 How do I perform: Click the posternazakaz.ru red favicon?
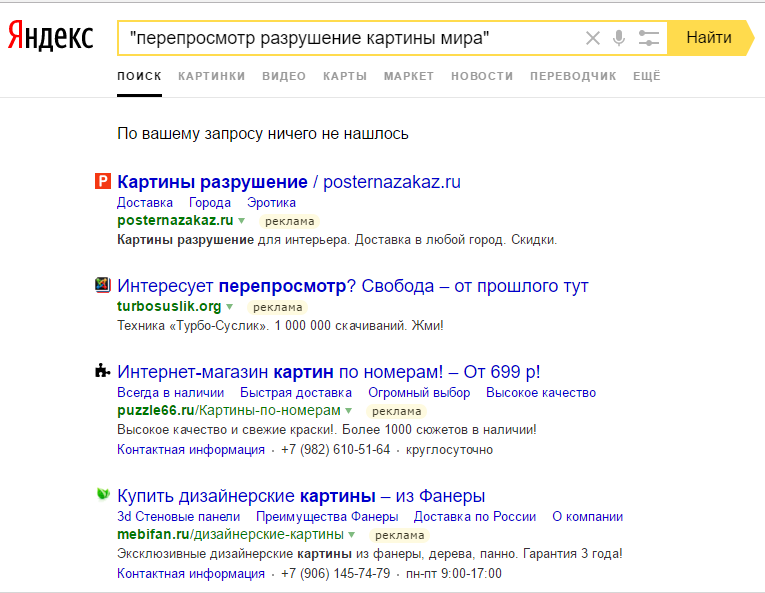coord(102,182)
